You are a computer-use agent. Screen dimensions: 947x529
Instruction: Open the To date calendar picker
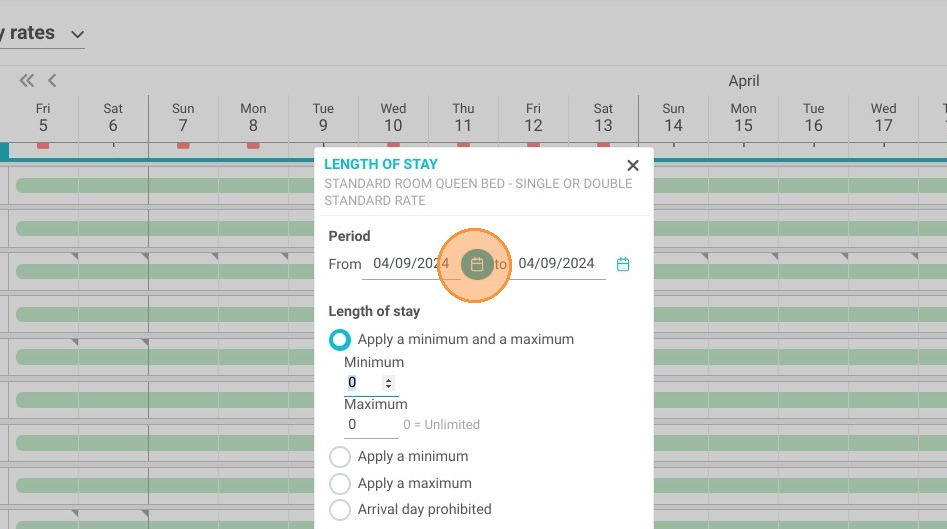(x=623, y=264)
